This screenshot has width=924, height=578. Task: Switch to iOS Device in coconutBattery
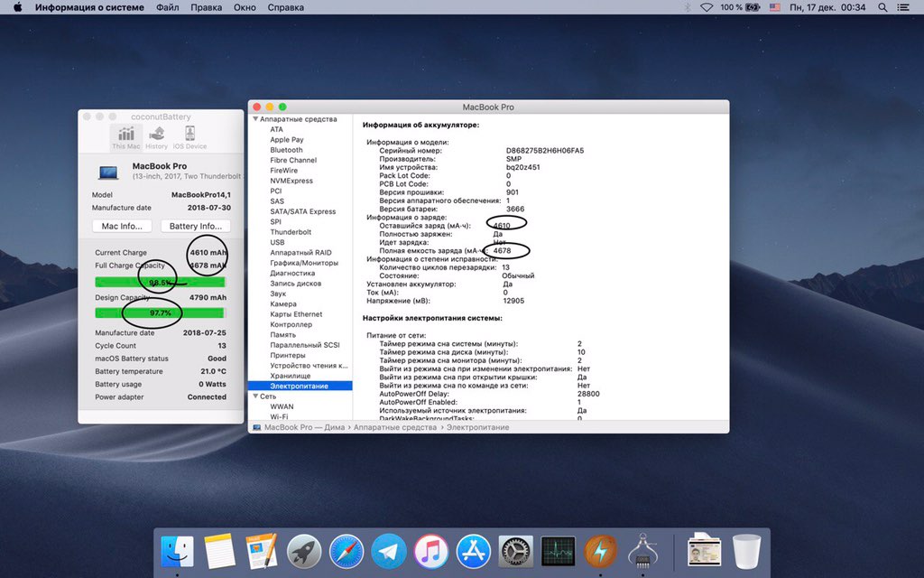pyautogui.click(x=189, y=138)
